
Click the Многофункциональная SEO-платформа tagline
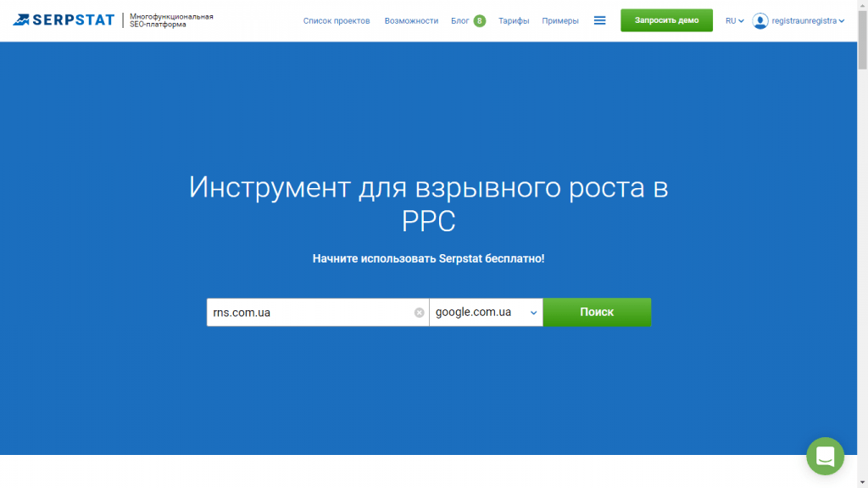point(171,20)
